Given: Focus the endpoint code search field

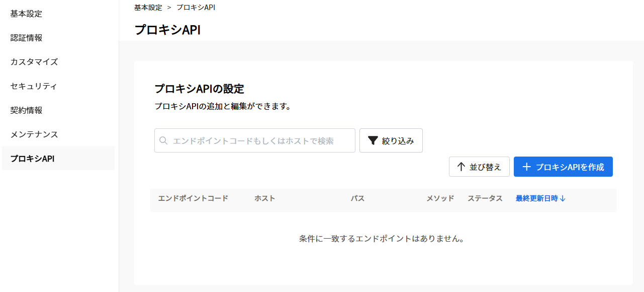Looking at the screenshot, I should [255, 140].
